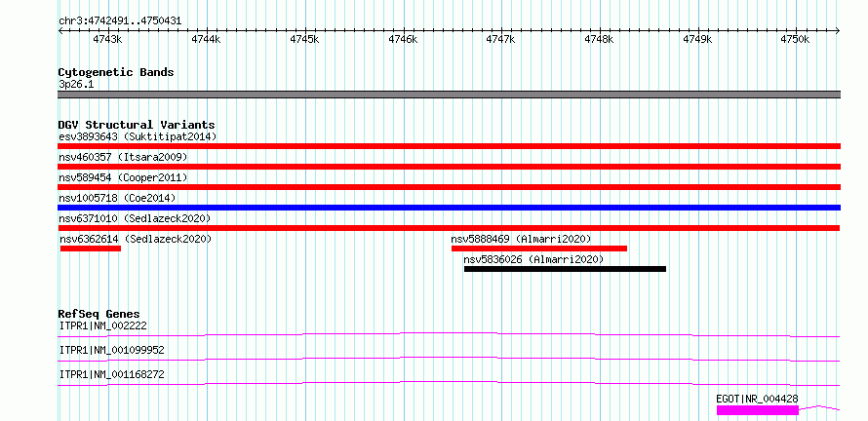Click the nsv6371010 red variant bar
Image resolution: width=868 pixels, height=421 pixels.
(x=449, y=228)
